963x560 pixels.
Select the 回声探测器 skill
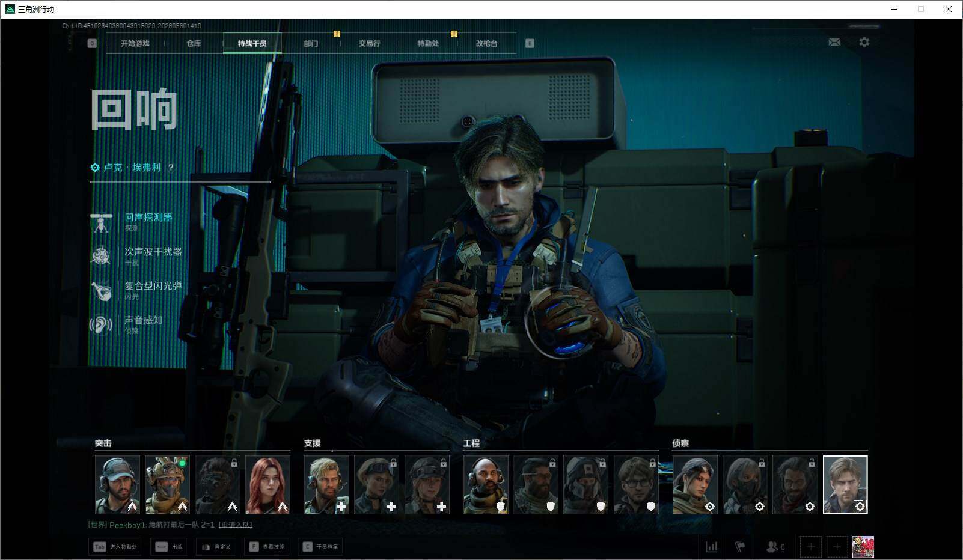coord(136,222)
